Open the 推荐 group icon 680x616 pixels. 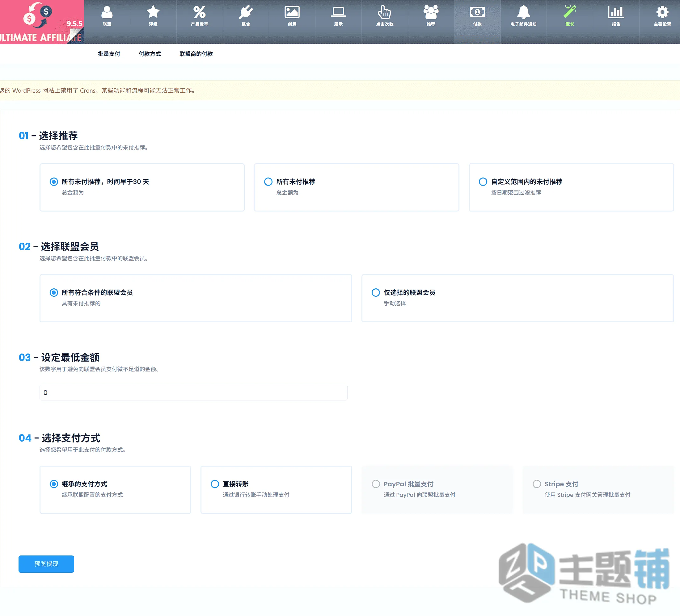[431, 12]
